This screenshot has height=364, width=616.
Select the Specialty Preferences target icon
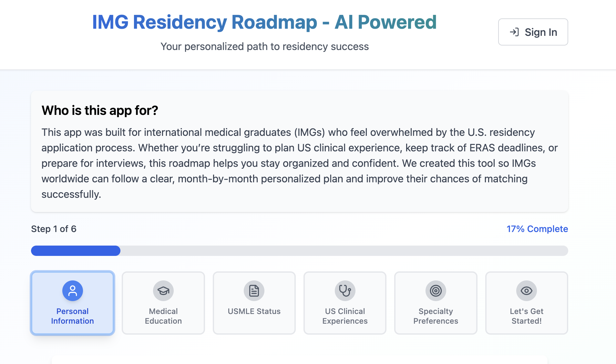[436, 290]
